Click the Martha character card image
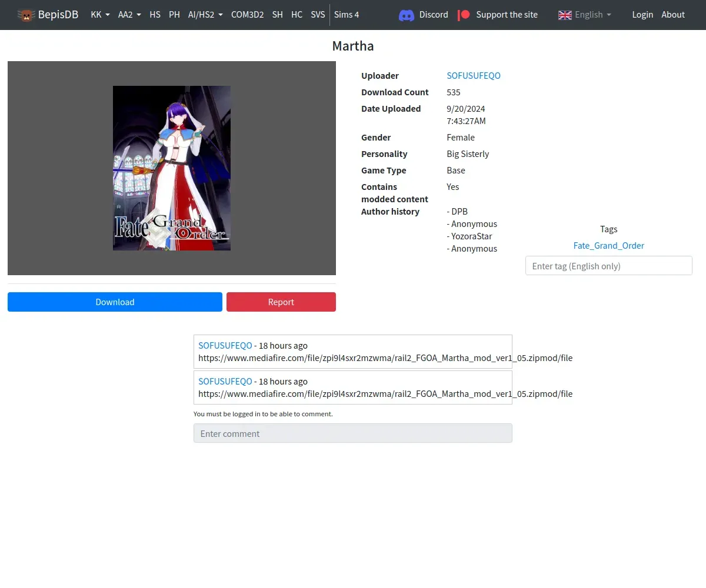This screenshot has height=588, width=706. click(172, 168)
